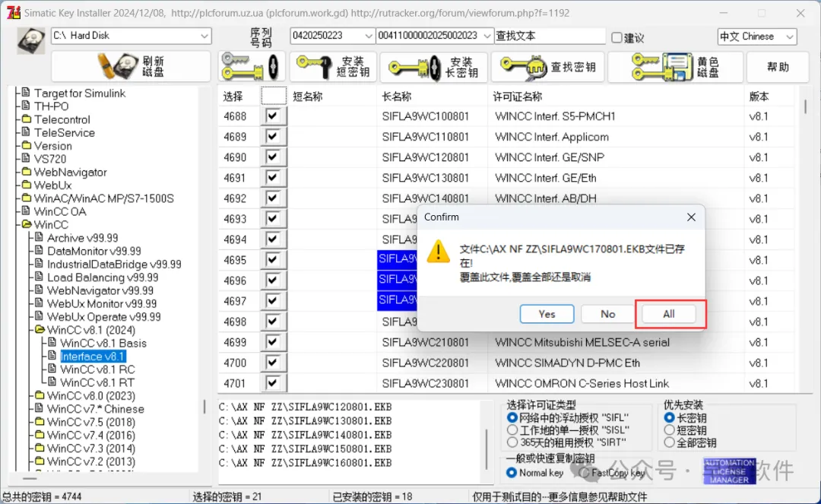Select Interface v8.1 in the tree
The width and height of the screenshot is (821, 504).
point(93,356)
